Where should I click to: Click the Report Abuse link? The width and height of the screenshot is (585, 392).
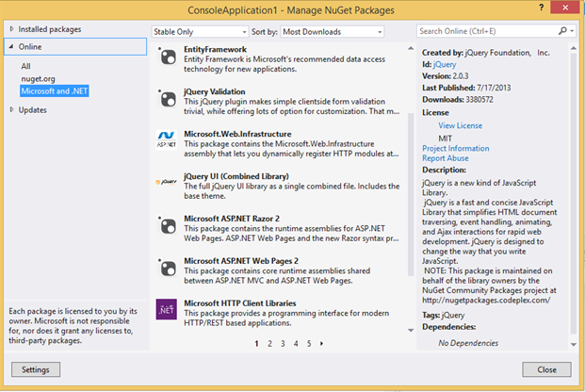[x=445, y=158]
